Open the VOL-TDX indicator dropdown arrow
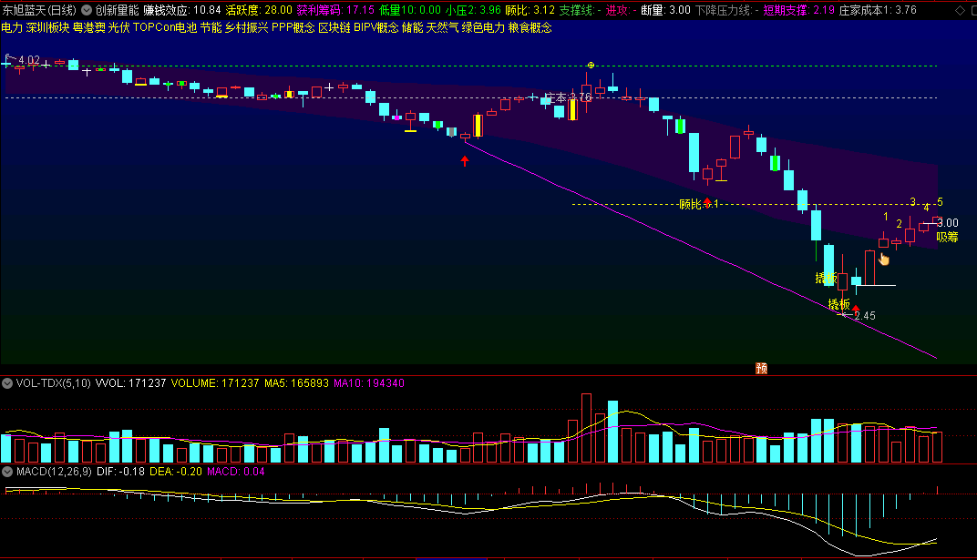This screenshot has height=560, width=977. [x=7, y=383]
